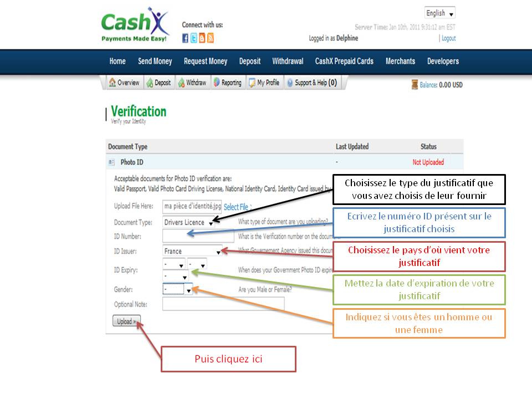Viewport: 532px width, 399px height.
Task: Click the Not Uploaded status text
Action: tap(428, 162)
